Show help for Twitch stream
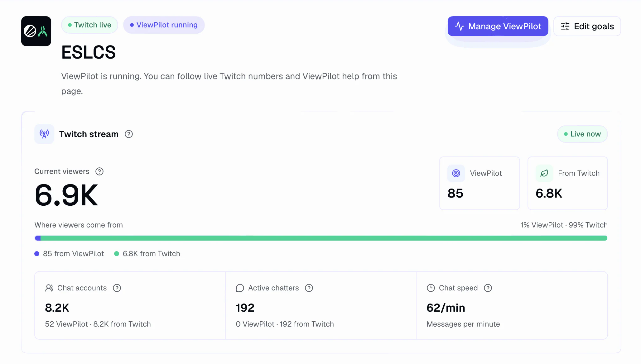This screenshot has width=641, height=364. coord(129,134)
